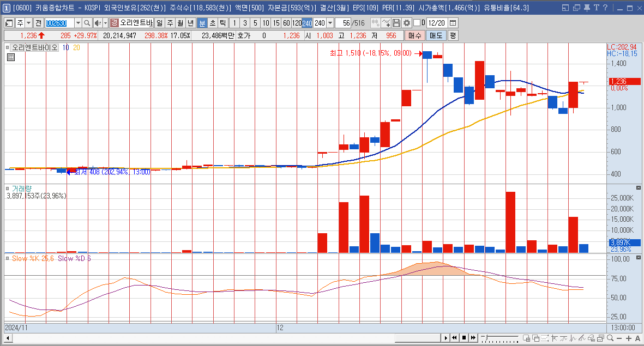The width and height of the screenshot is (644, 346).
Task: Click the T font icon in title bar
Action: pos(596,8)
